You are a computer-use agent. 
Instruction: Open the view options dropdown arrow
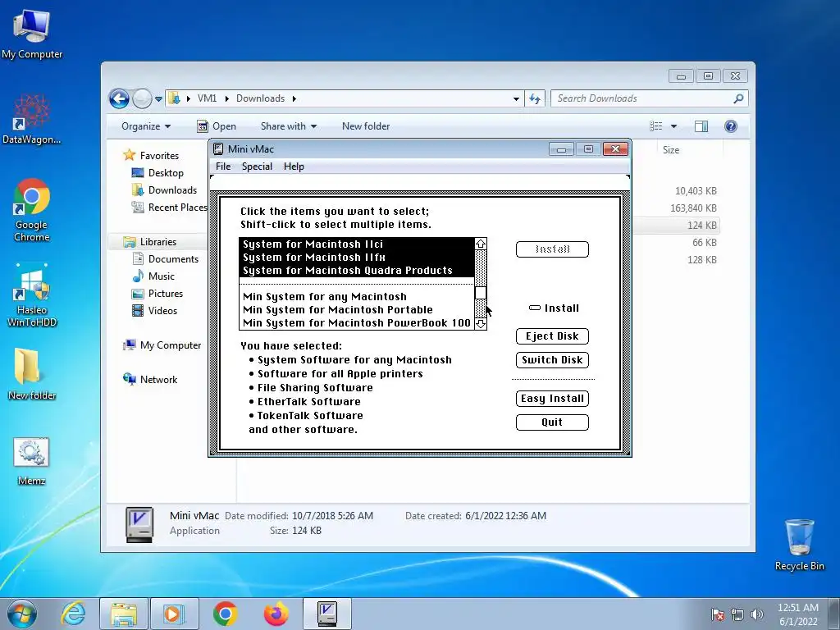[674, 126]
